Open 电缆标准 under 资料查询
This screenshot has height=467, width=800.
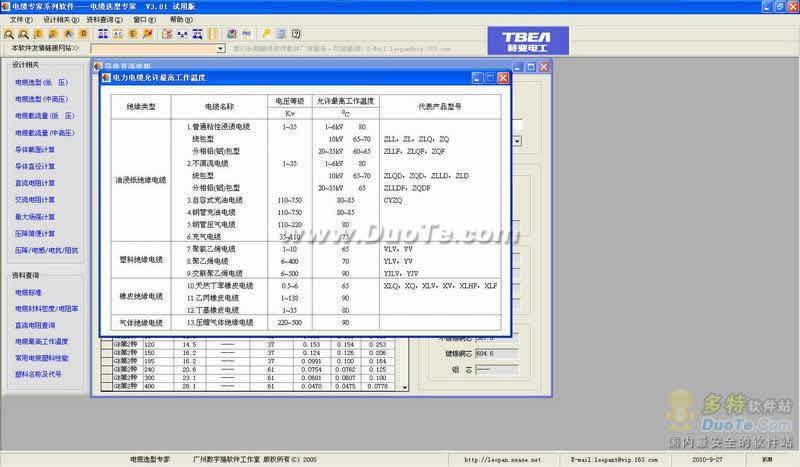point(29,292)
